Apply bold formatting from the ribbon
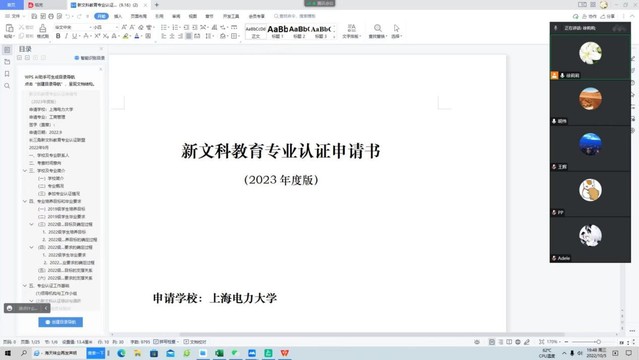Viewport: 639px width, 360px height. (58, 36)
